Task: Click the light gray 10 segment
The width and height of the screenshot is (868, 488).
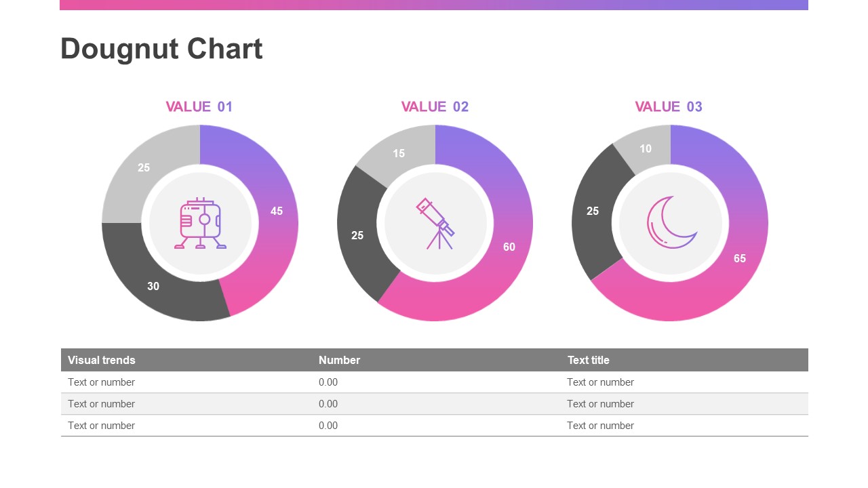Action: tap(646, 148)
